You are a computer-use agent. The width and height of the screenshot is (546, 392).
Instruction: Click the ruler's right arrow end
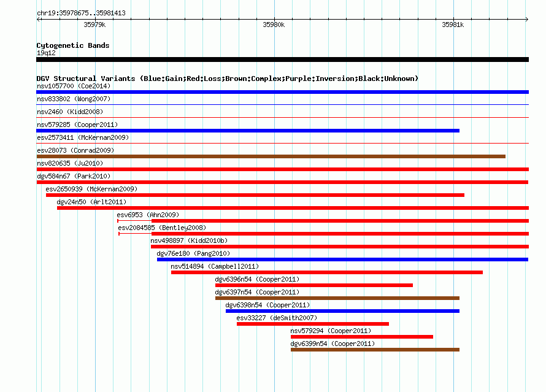[527, 20]
